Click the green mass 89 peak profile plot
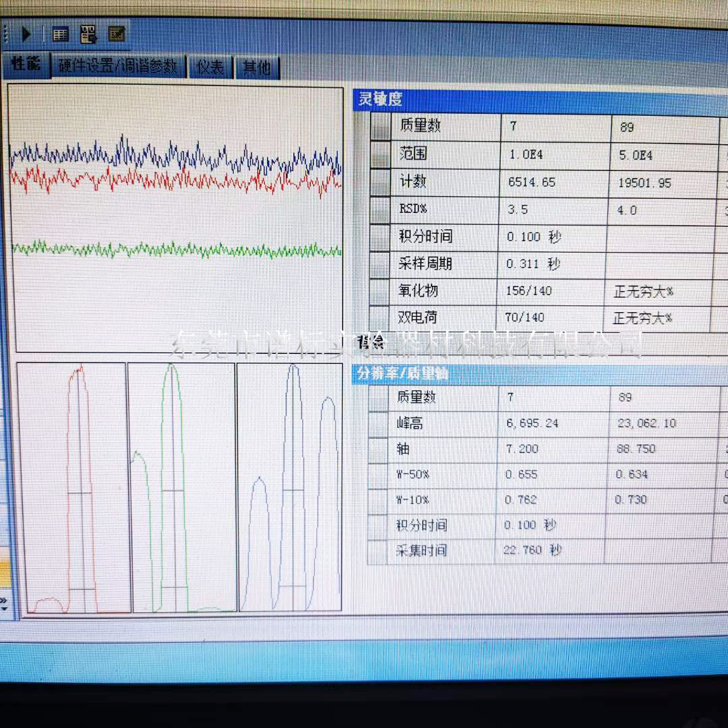 [x=182, y=487]
